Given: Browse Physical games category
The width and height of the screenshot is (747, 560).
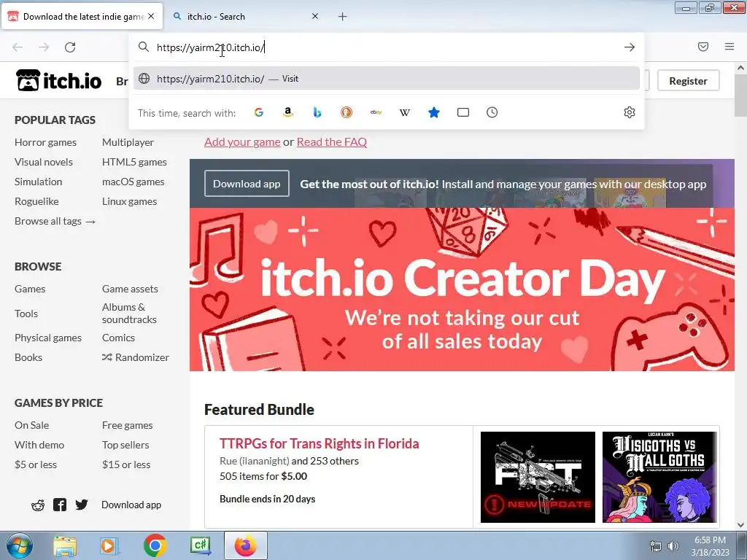Looking at the screenshot, I should pos(48,338).
